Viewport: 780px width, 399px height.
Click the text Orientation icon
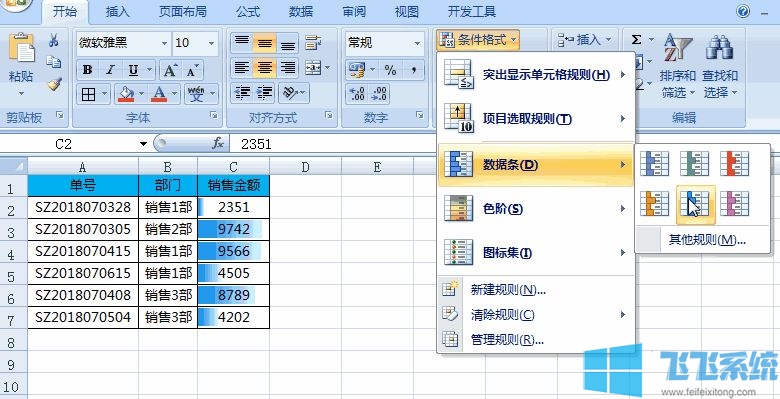coord(290,93)
